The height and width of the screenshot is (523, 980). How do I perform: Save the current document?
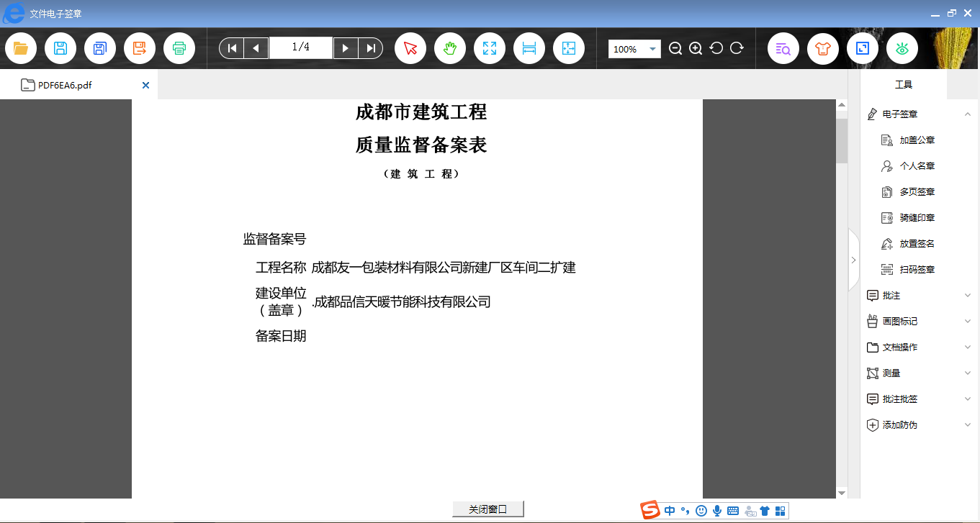pyautogui.click(x=60, y=48)
